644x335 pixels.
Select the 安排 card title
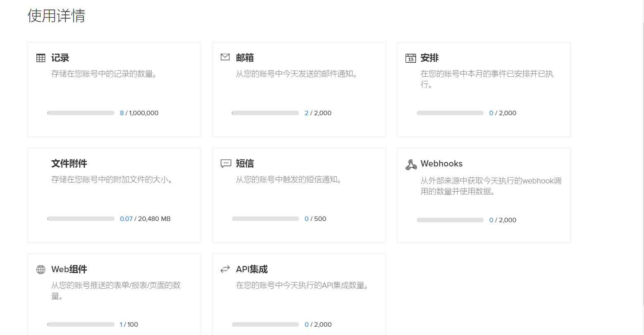pyautogui.click(x=429, y=58)
